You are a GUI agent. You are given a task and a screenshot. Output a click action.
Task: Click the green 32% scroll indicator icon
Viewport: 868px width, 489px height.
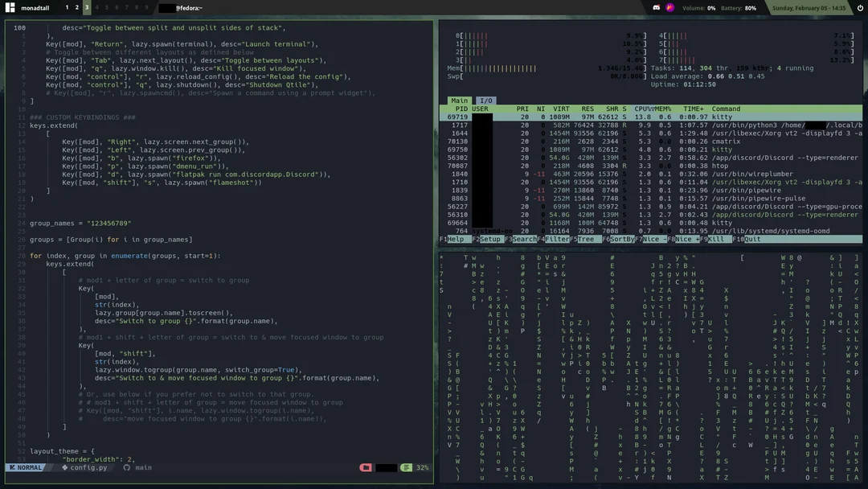pyautogui.click(x=406, y=467)
